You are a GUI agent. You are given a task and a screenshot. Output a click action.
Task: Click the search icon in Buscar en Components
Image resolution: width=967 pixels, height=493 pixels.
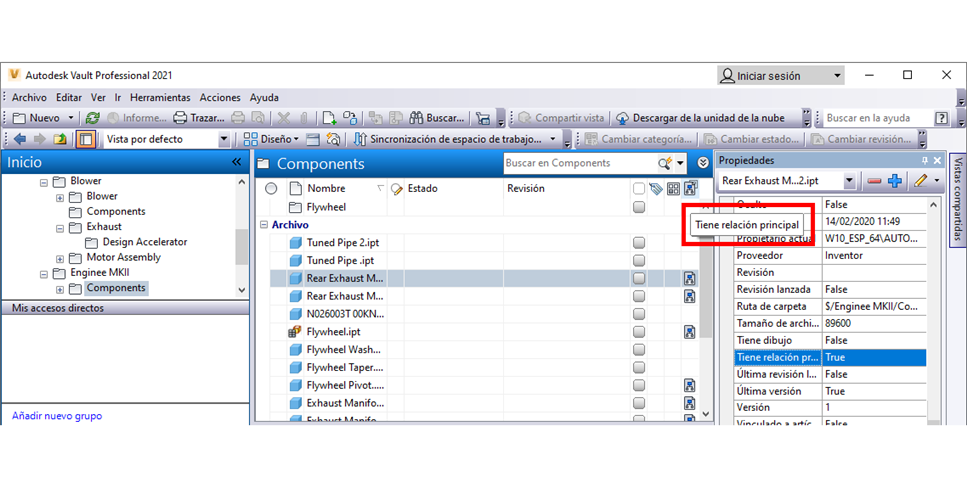point(664,163)
